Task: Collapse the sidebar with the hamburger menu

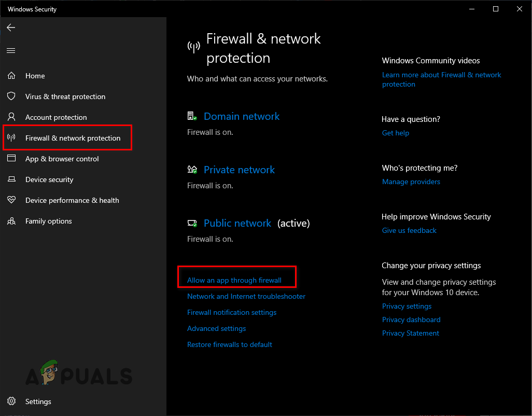Action: coord(11,50)
